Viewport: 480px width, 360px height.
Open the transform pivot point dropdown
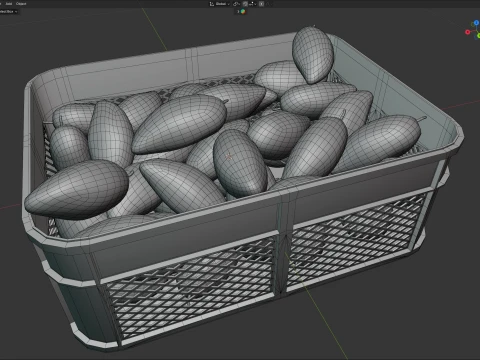tap(236, 4)
